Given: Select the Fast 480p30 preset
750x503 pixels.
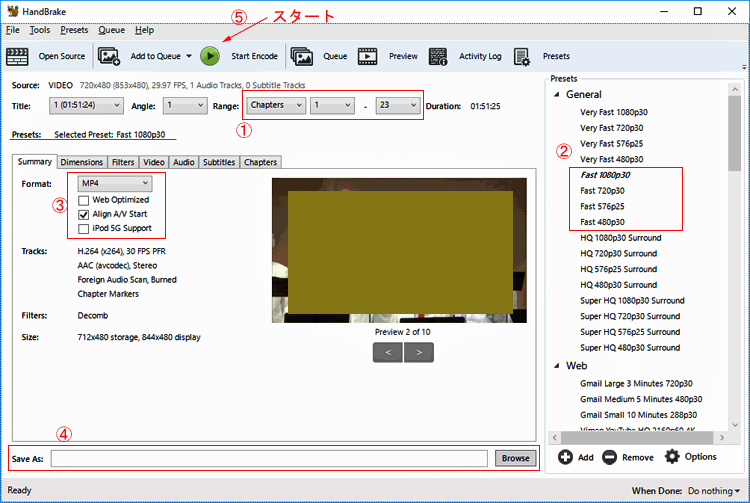Looking at the screenshot, I should (x=603, y=222).
